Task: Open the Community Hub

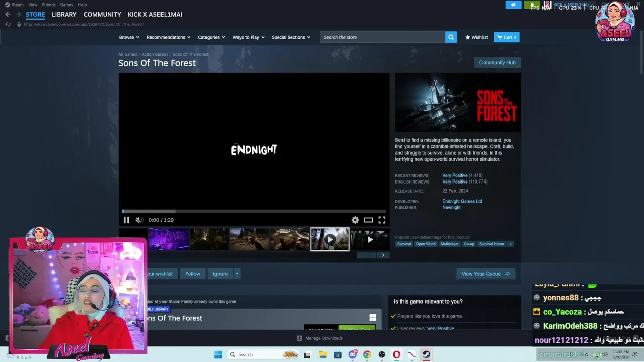Action: point(497,63)
